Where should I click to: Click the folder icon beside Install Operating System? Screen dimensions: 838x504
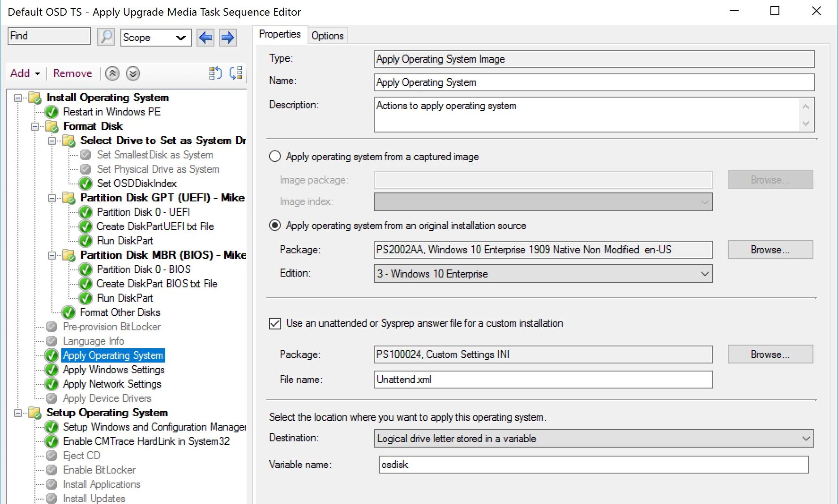(34, 97)
